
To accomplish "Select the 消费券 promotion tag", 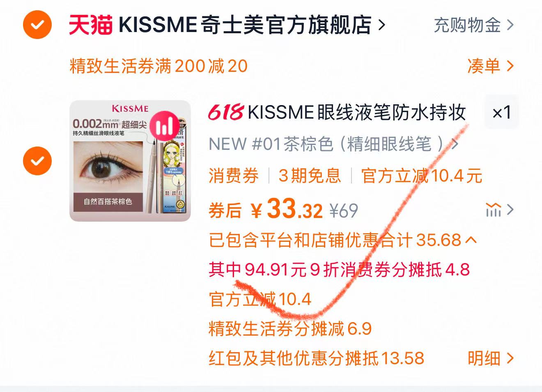I will (x=234, y=176).
